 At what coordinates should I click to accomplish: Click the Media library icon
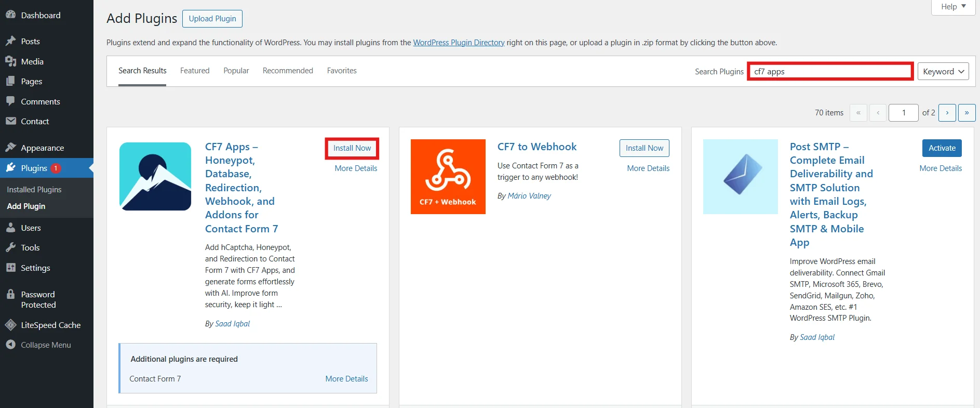coord(10,61)
